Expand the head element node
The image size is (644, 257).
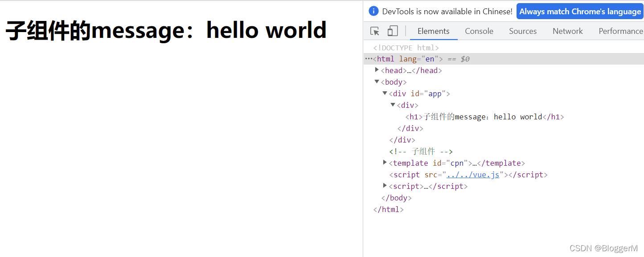(377, 70)
